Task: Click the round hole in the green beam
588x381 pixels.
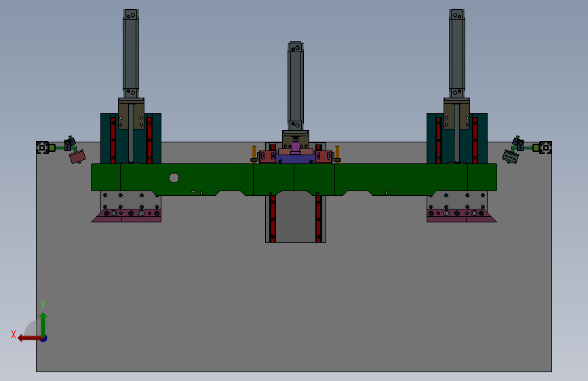Action: [174, 178]
